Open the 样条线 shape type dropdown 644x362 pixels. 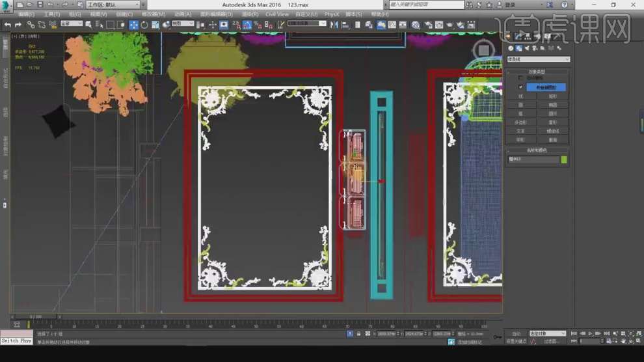(538, 59)
